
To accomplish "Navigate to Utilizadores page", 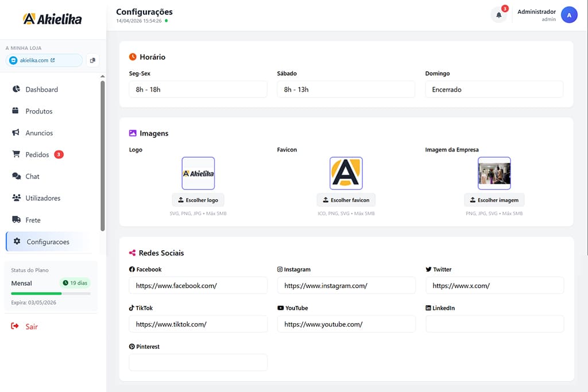I will pyautogui.click(x=42, y=199).
